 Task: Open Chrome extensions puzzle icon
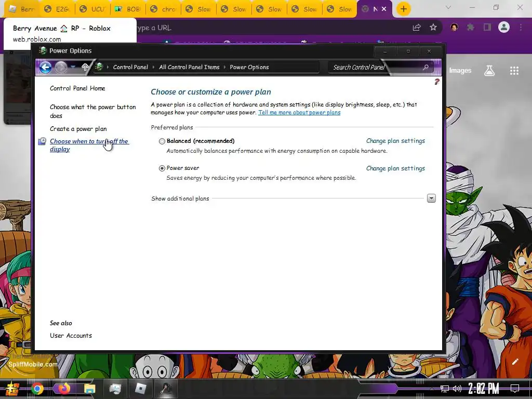coord(471,28)
